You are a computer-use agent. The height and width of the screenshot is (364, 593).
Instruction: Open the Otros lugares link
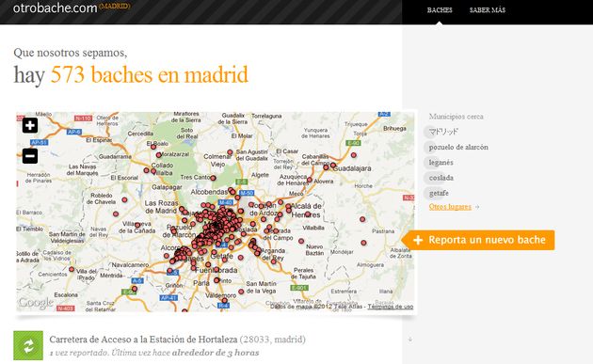450,207
